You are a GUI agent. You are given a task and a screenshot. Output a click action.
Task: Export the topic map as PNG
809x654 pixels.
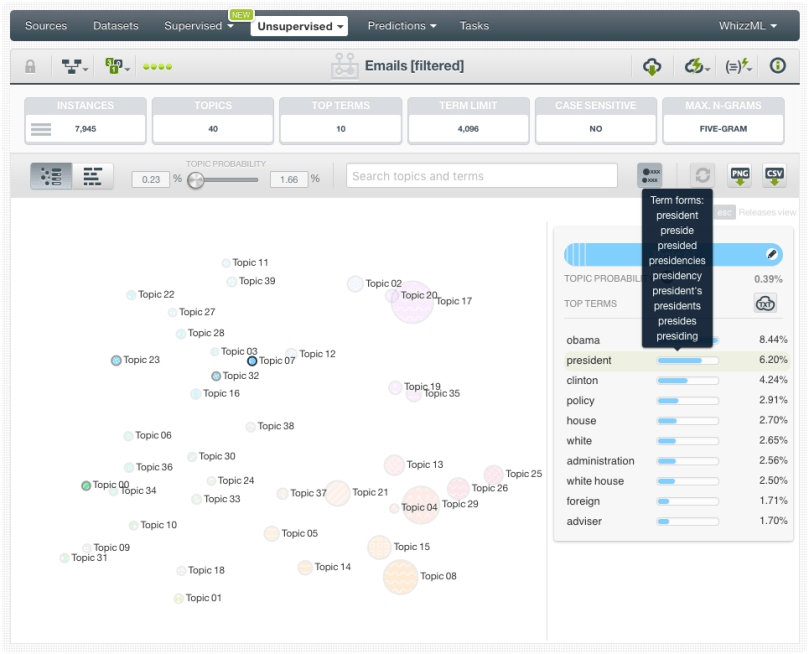[740, 176]
